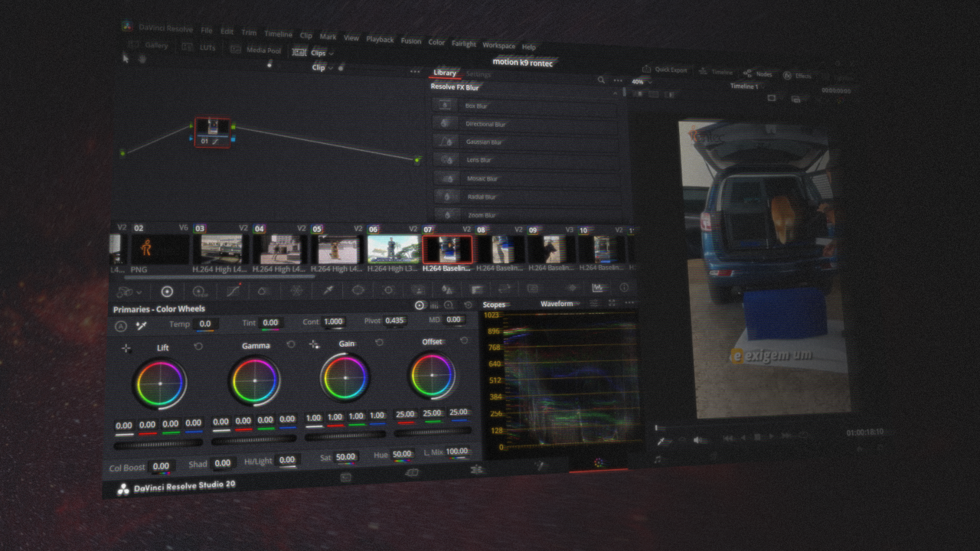Collapse the Resolve FX Blur category
Screen dimensions: 980x551
tap(616, 93)
